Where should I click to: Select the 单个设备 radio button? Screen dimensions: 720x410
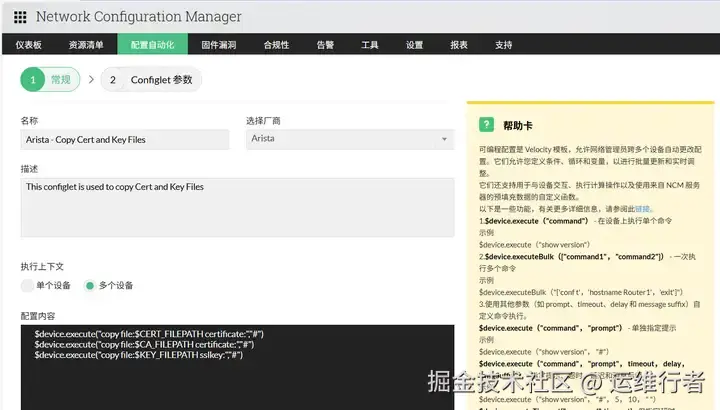(27, 286)
